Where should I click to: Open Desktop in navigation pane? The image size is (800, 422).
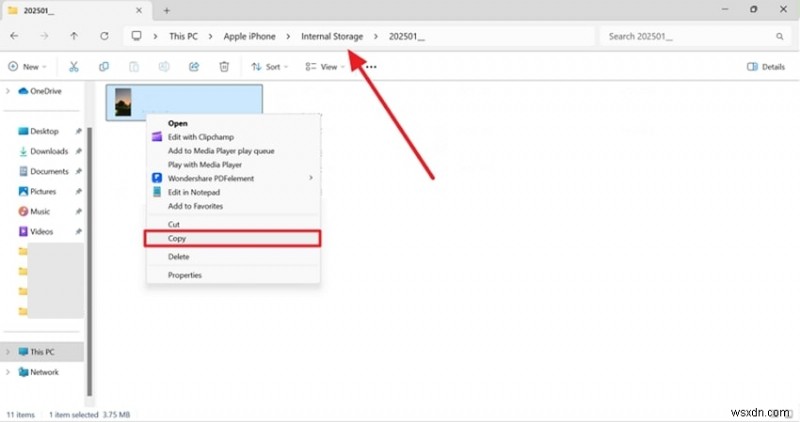pos(38,131)
